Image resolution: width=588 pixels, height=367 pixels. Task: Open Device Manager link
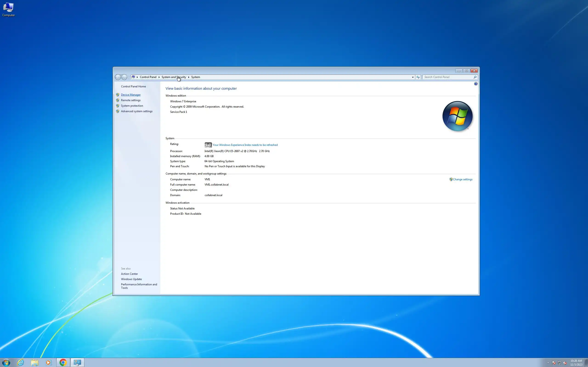point(131,95)
